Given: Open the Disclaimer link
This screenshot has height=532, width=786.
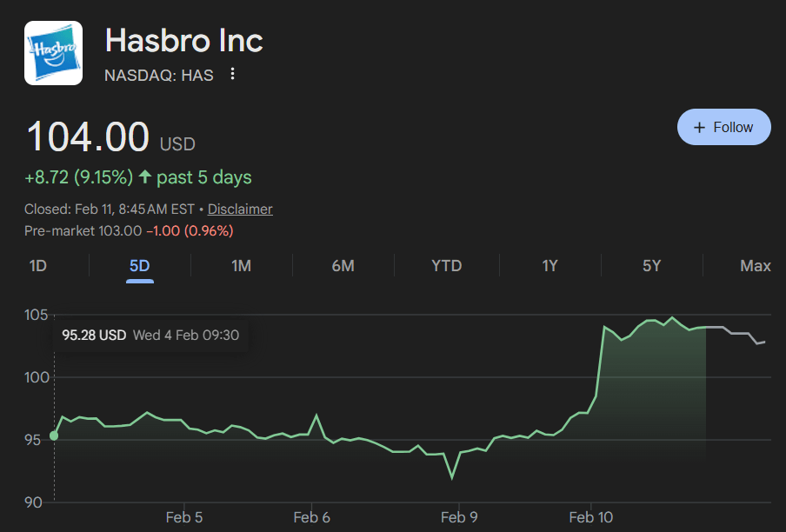Looking at the screenshot, I should (x=240, y=209).
